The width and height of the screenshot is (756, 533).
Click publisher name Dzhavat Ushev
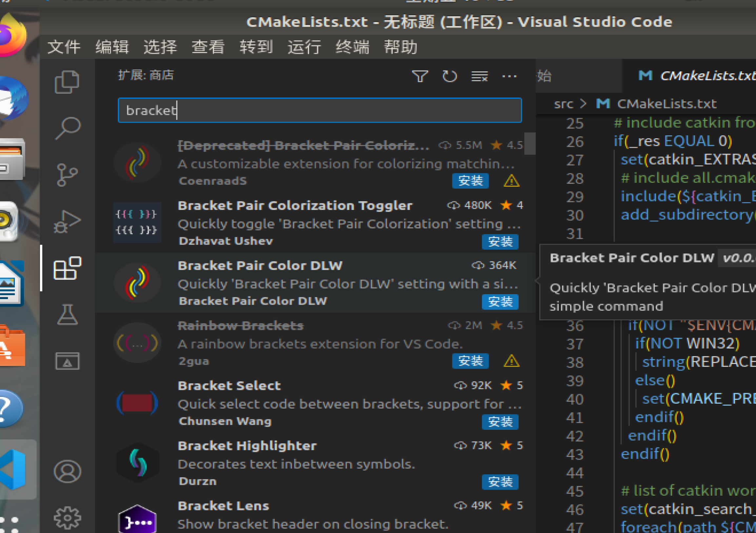click(226, 241)
